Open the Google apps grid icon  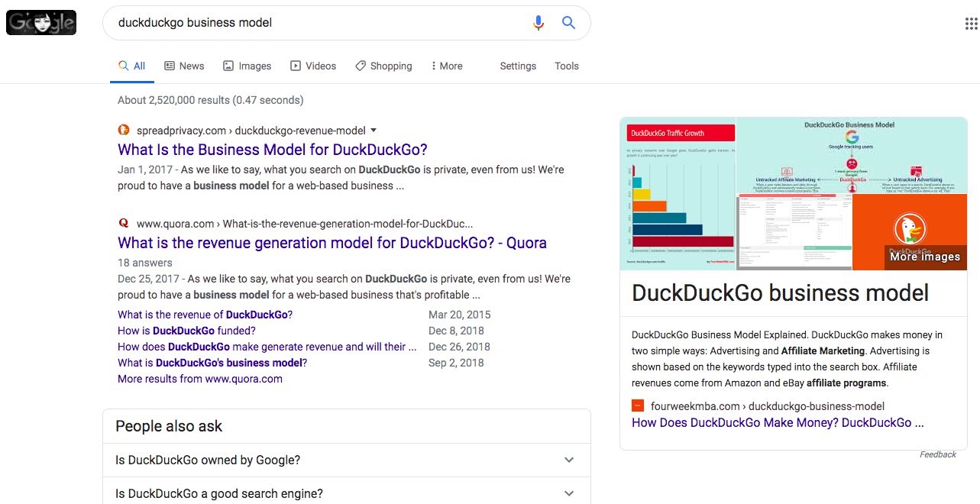click(972, 24)
